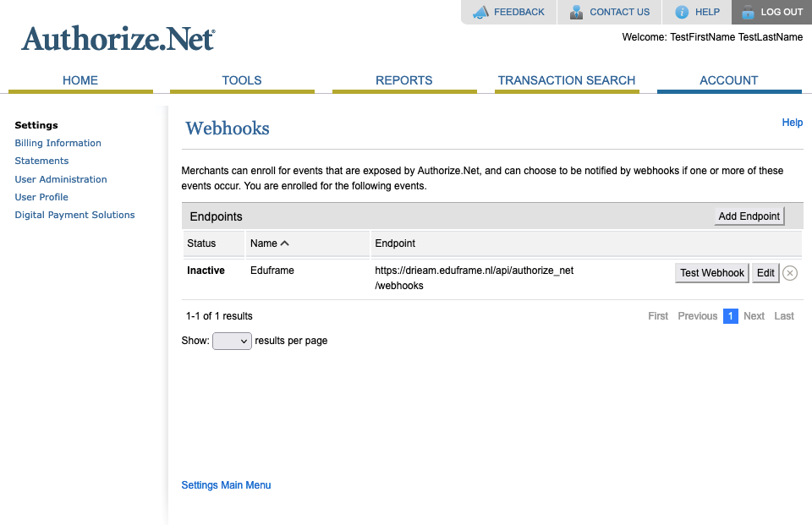Click the Feedback megaphone icon
Screen dimensions: 812x525
480,12
